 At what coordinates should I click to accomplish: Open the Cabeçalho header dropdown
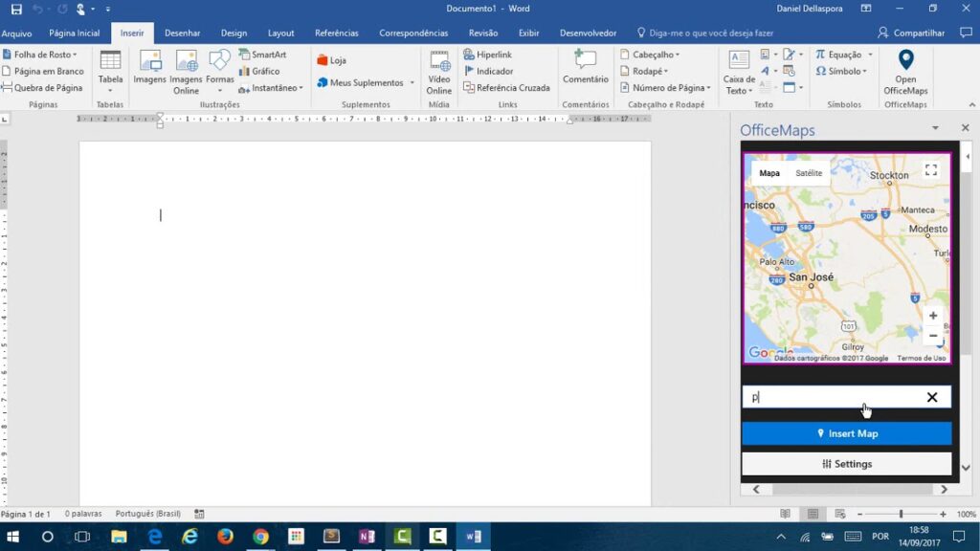(x=650, y=55)
